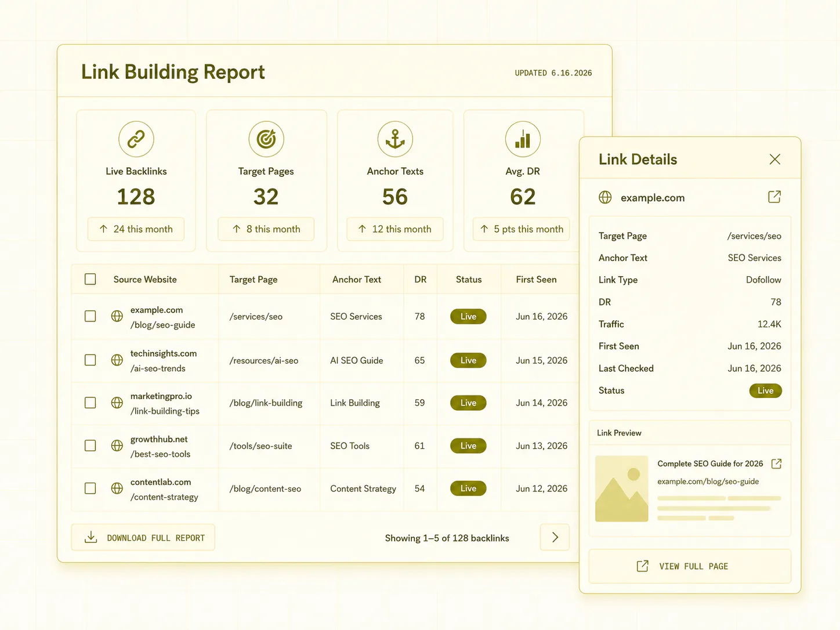Screen dimensions: 840x630
Task: Click the globe icon next to marketingpro.io
Action: 117,403
